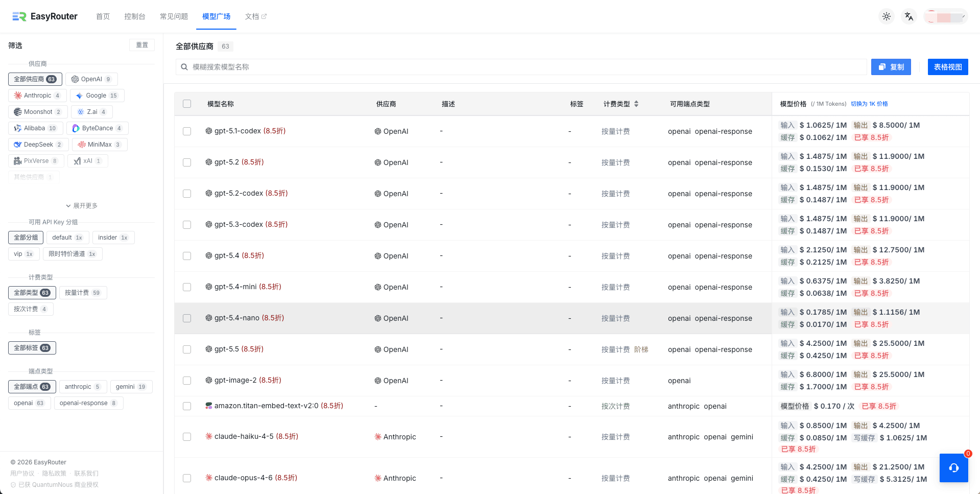This screenshot has height=494, width=980.
Task: Check the gpt-5.1-codex row checkbox
Action: [187, 131]
